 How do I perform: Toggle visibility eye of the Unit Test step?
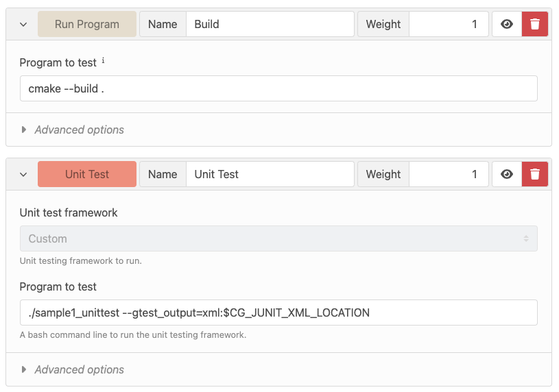coord(507,174)
